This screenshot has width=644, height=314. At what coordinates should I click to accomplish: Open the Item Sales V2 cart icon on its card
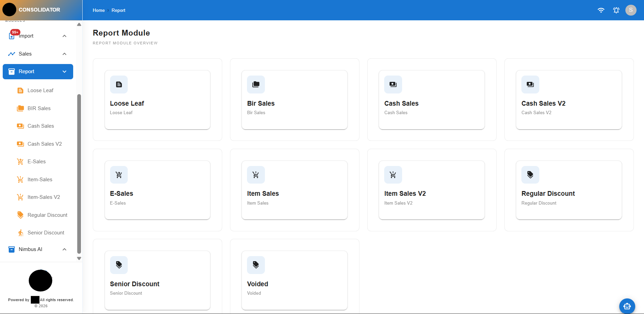point(393,174)
